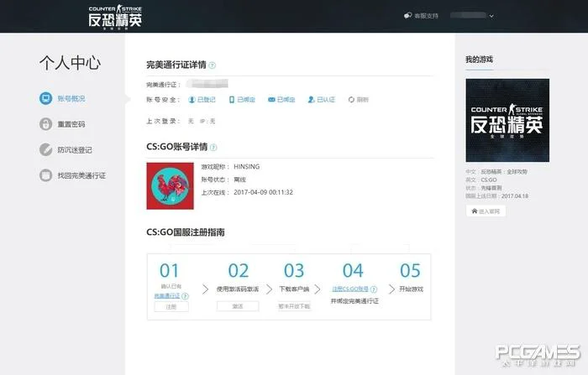Select last online time 2017-04-09 00:11:32
588x375 pixels.
point(263,192)
